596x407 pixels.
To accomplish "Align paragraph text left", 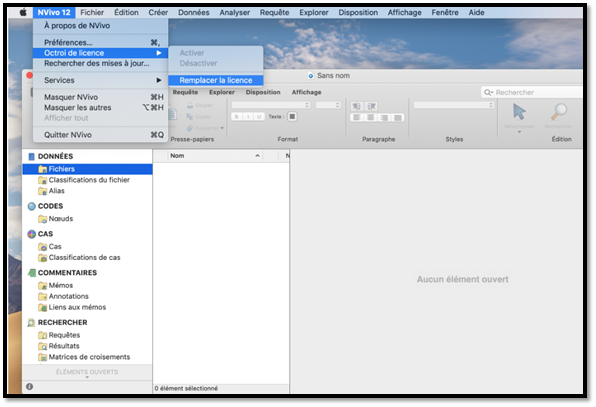I will tap(357, 117).
